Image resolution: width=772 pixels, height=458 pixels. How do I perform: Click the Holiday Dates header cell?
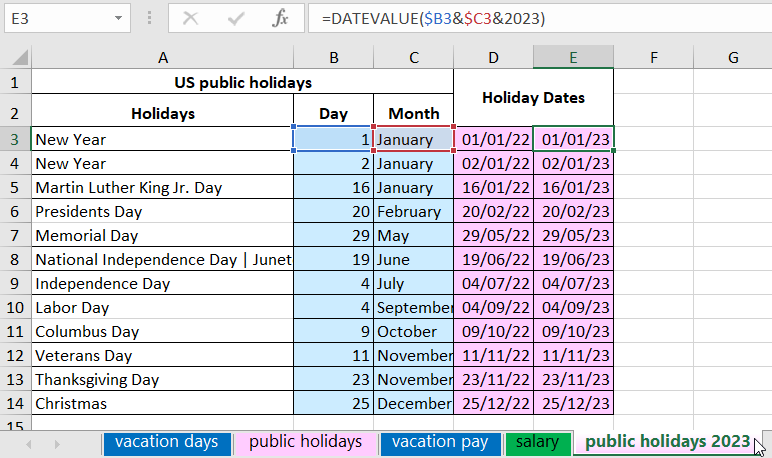tap(534, 98)
